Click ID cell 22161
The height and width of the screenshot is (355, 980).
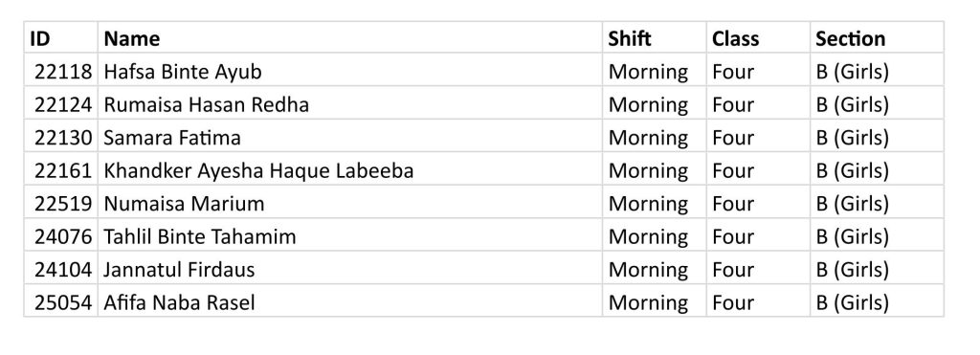(x=60, y=169)
